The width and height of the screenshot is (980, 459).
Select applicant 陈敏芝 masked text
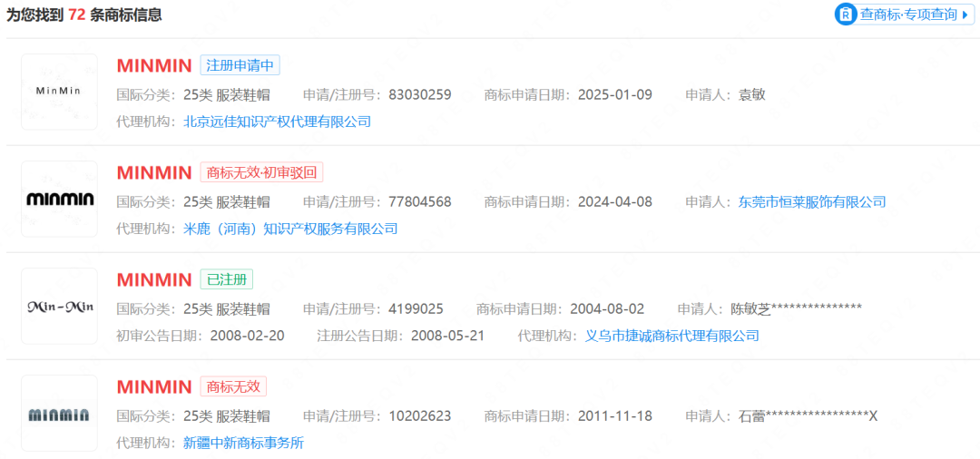(797, 309)
